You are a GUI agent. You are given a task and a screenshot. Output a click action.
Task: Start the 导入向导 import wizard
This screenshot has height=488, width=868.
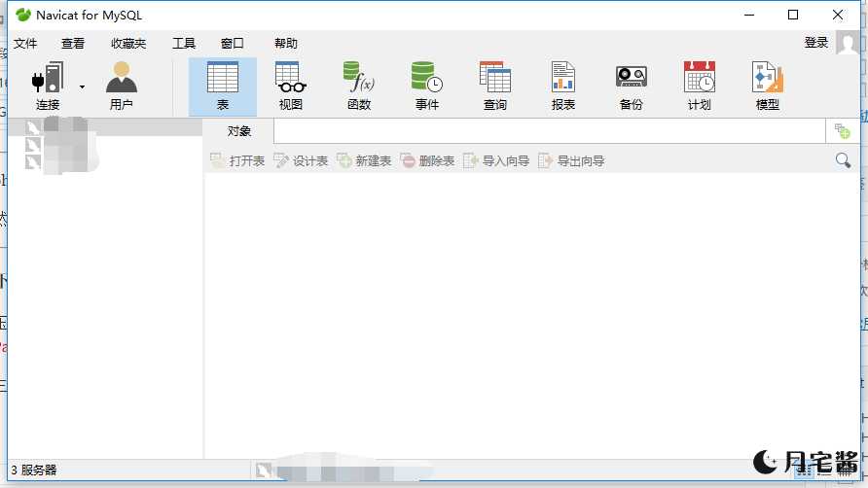pos(496,161)
